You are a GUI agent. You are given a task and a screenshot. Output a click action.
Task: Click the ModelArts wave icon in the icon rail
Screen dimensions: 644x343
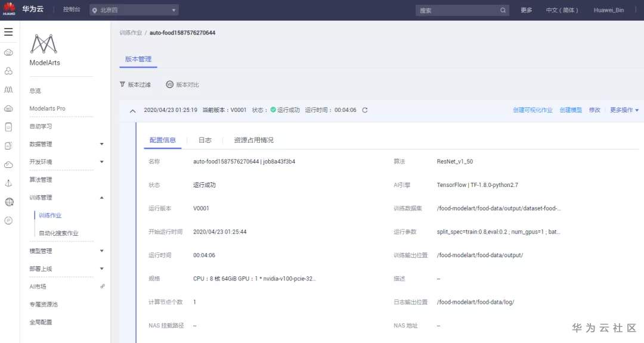click(x=8, y=89)
